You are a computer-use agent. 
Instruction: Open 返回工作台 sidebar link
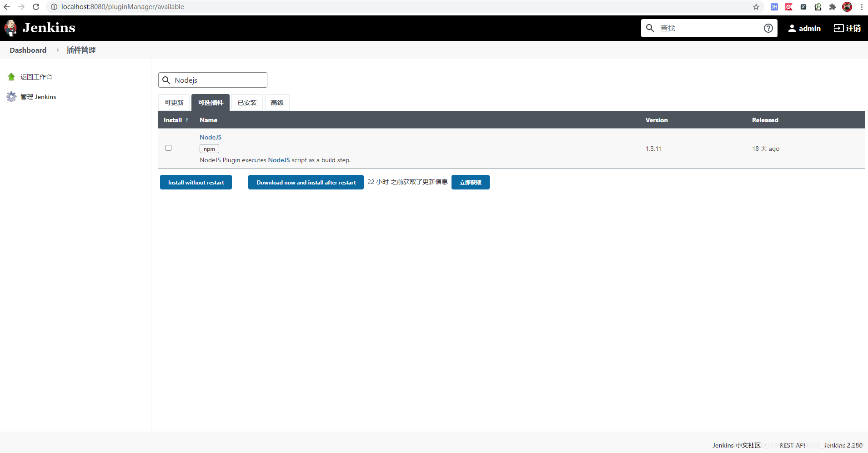point(36,77)
